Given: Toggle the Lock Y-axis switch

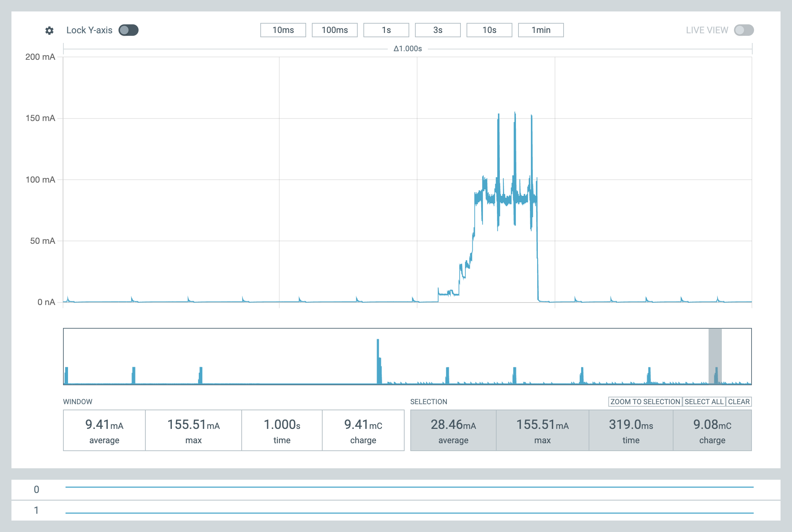Looking at the screenshot, I should click(129, 30).
